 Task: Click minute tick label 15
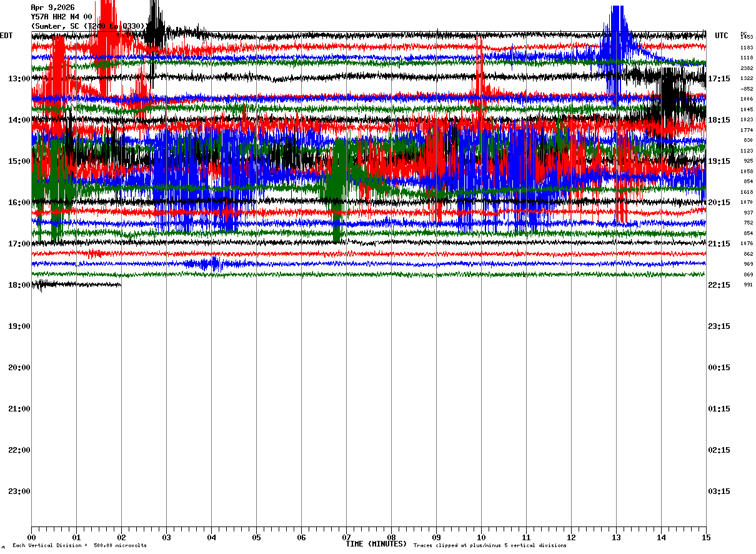click(x=706, y=537)
